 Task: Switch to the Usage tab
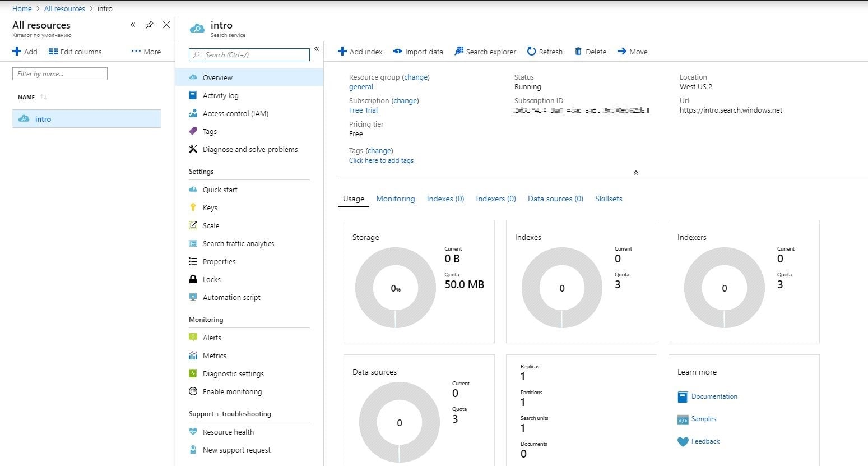pos(354,199)
